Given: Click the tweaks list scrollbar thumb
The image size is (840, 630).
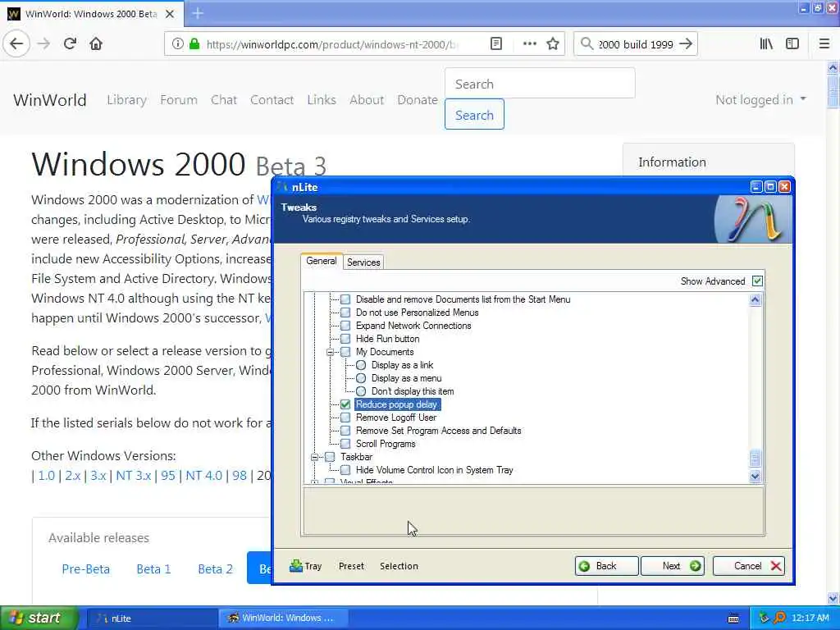Looking at the screenshot, I should [x=755, y=458].
